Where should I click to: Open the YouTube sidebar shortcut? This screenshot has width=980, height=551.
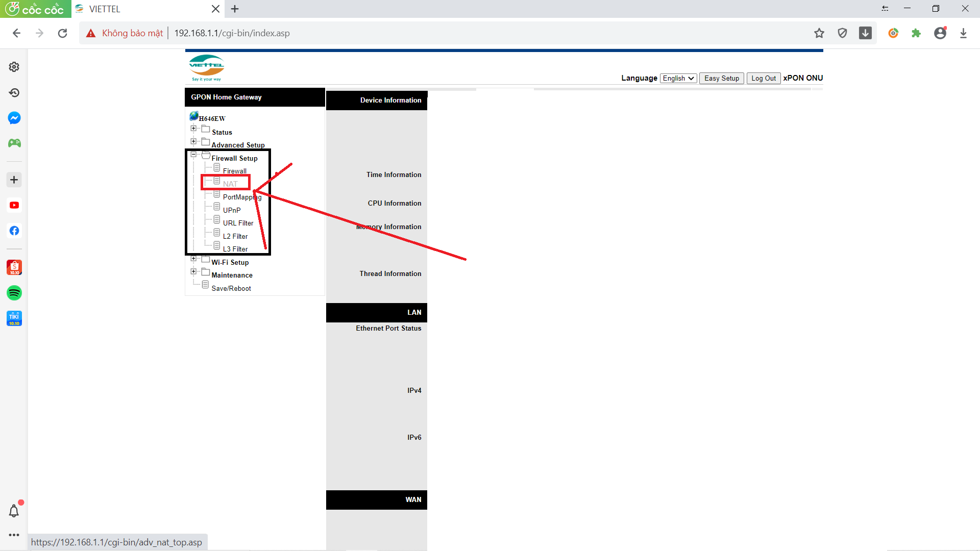click(x=14, y=205)
